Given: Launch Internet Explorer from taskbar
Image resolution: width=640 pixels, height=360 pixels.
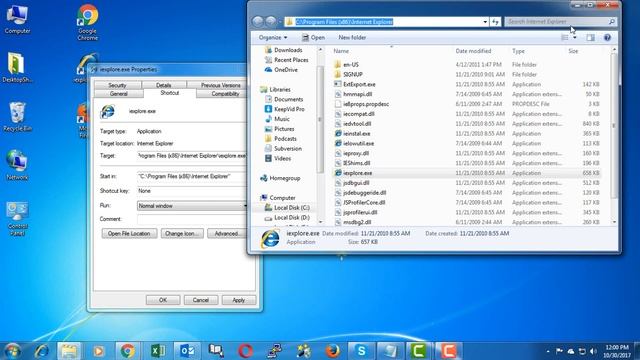Looking at the screenshot, I should pyautogui.click(x=42, y=351).
